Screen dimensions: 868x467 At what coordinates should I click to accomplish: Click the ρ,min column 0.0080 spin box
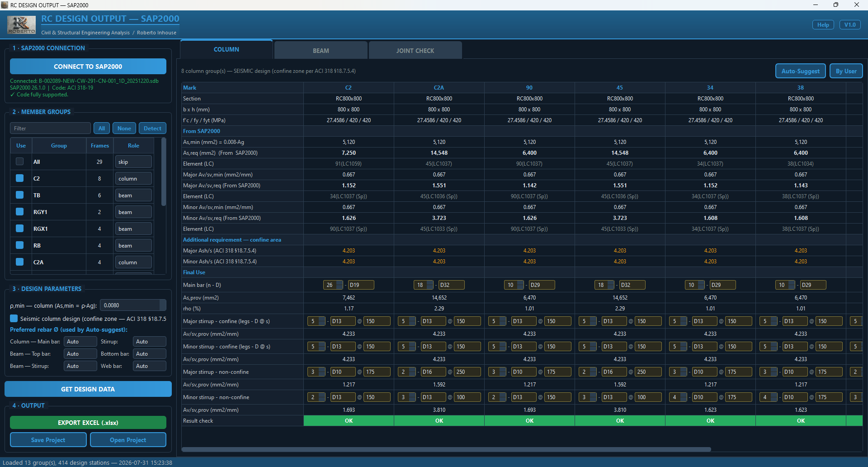pos(133,305)
